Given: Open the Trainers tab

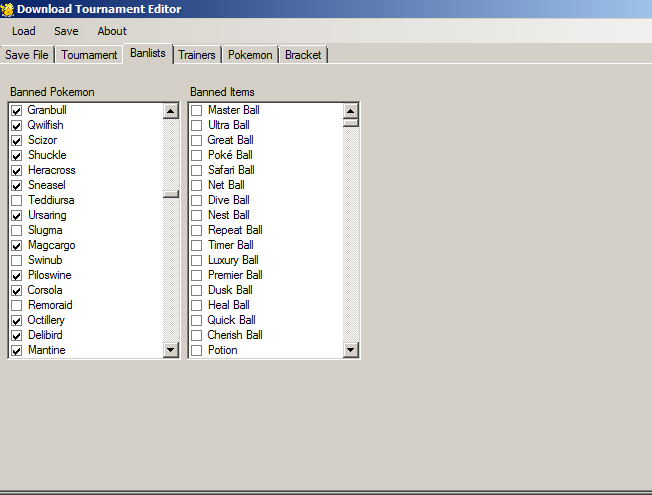Looking at the screenshot, I should [197, 55].
